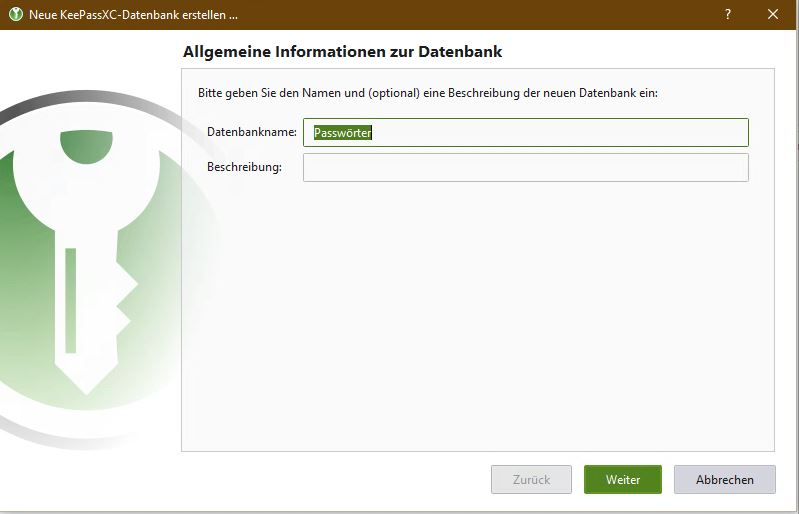Screen dimensions: 799x514
Task: Click the highlighted Passwörter text
Action: 343,132
